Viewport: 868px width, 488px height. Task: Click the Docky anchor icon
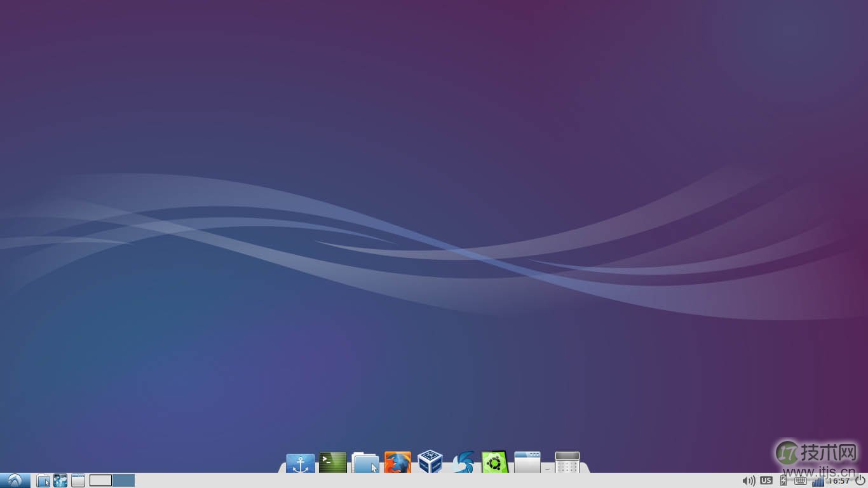[x=299, y=463]
